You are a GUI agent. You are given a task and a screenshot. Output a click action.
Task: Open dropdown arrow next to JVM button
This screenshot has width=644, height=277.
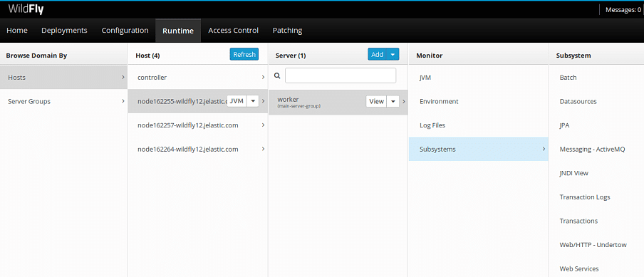[253, 101]
